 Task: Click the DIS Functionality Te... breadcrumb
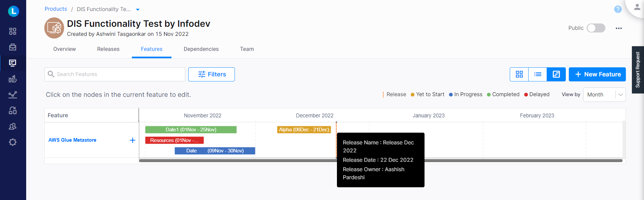(103, 9)
